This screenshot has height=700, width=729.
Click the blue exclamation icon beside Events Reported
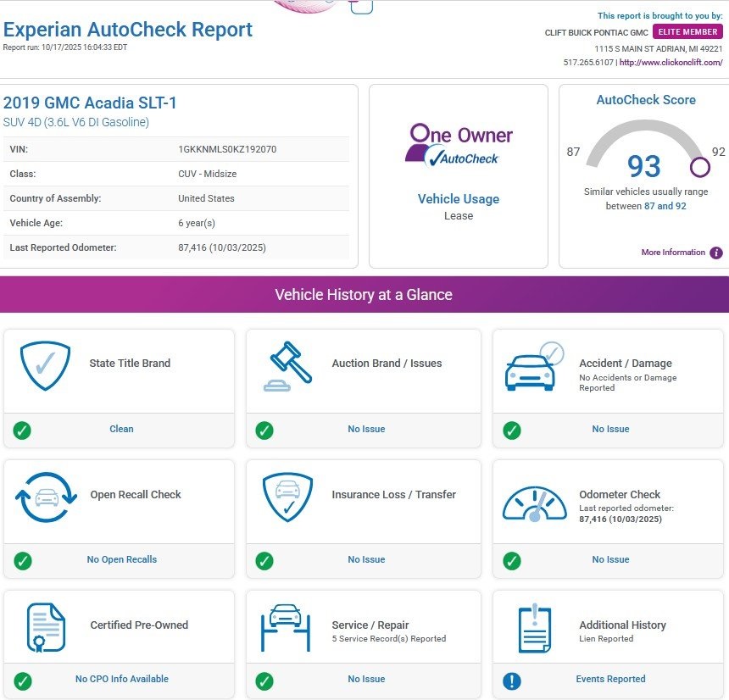click(x=512, y=680)
